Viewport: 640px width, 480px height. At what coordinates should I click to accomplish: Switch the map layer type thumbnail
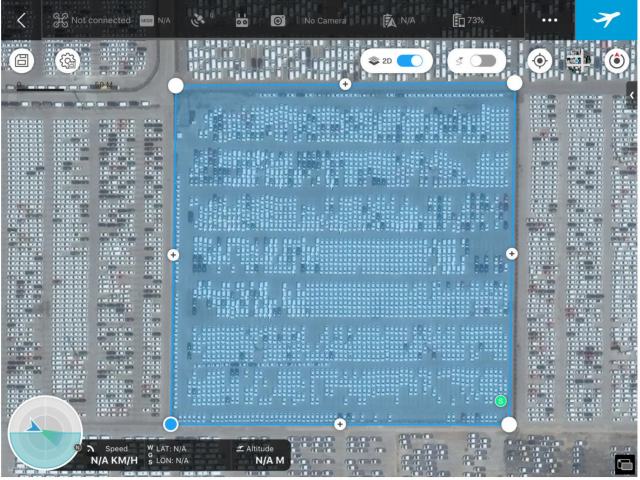click(x=578, y=61)
